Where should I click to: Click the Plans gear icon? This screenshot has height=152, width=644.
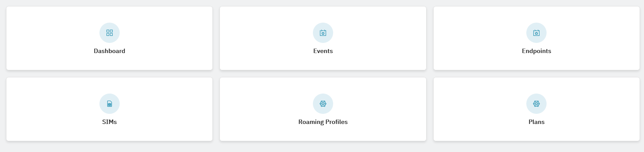(536, 104)
